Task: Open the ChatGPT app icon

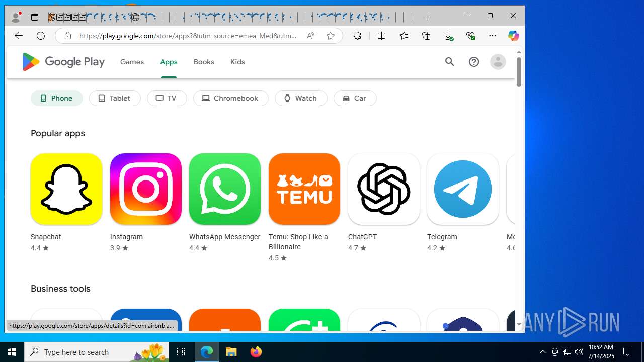Action: (384, 189)
